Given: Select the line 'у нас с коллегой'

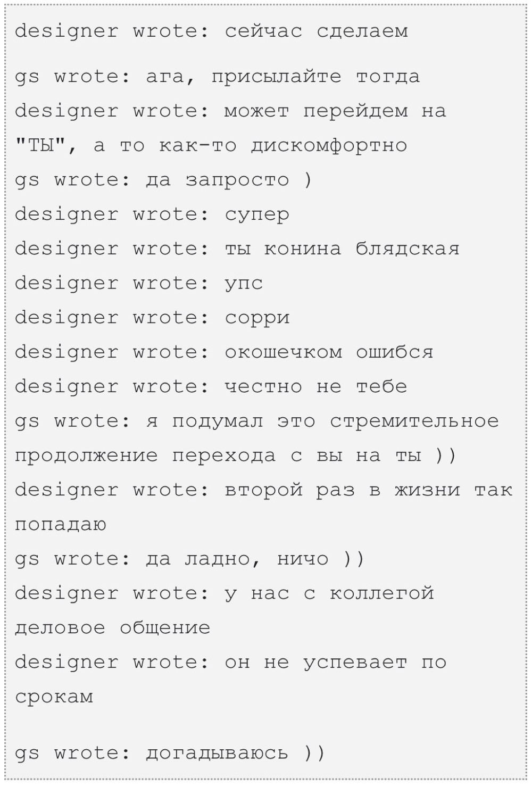Looking at the screenshot, I should click(x=329, y=594).
